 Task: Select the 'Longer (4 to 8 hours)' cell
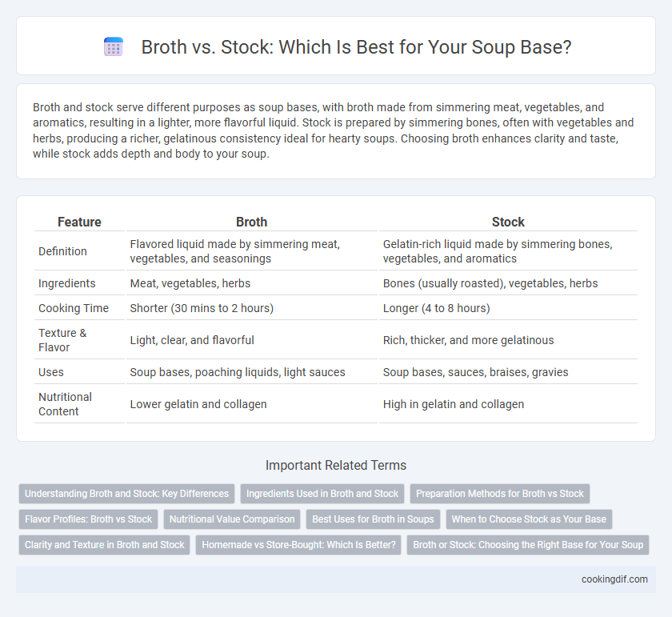436,308
